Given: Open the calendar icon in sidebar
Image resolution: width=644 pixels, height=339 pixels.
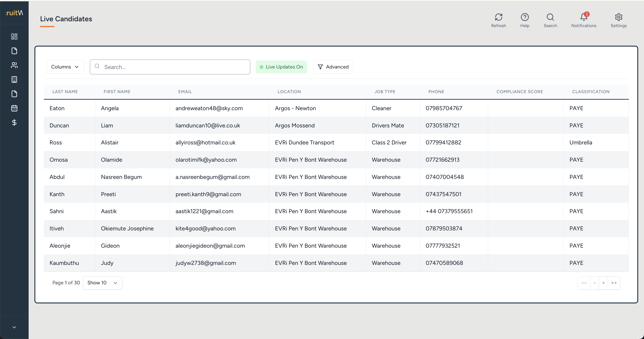Looking at the screenshot, I should coord(14,108).
